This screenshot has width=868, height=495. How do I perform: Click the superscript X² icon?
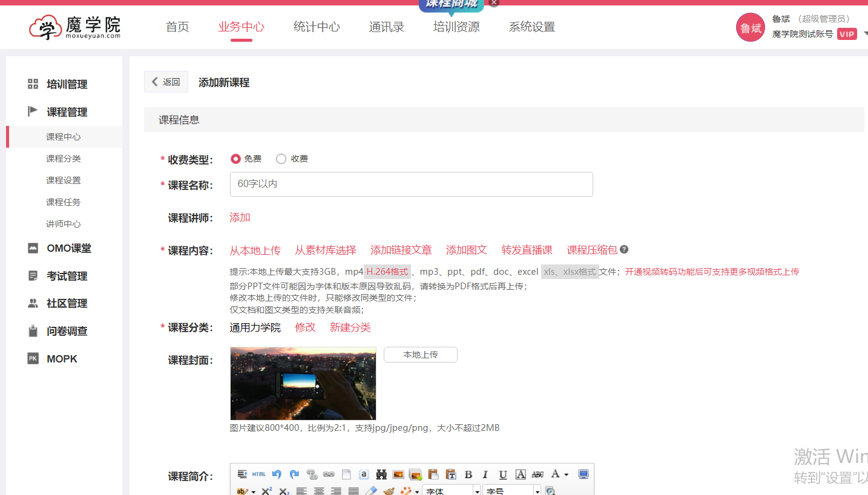[x=267, y=491]
